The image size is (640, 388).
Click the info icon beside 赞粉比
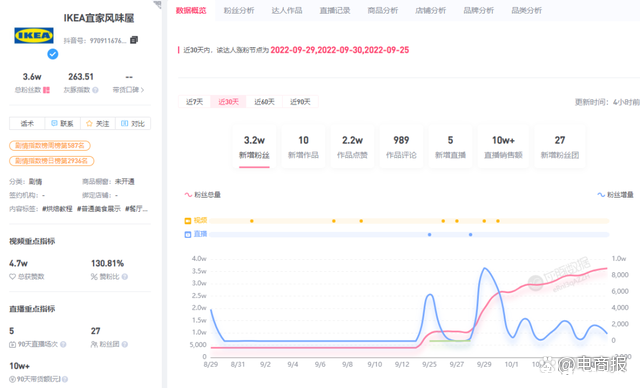[125, 277]
